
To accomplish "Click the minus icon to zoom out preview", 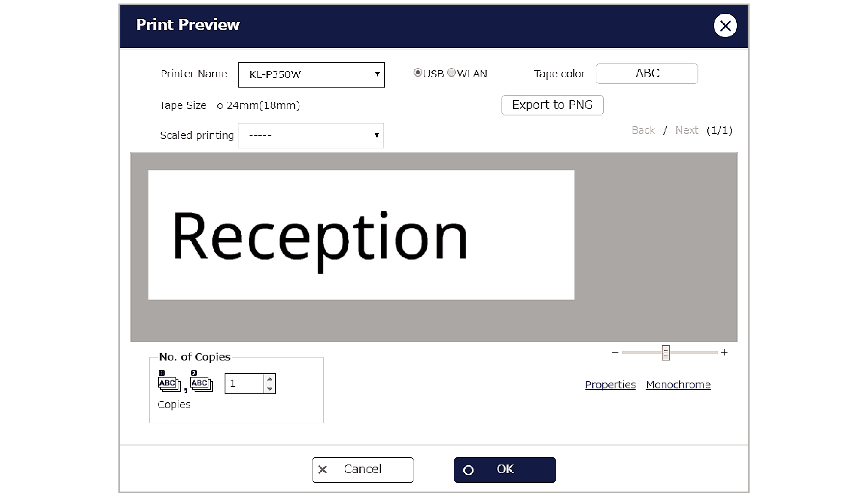I will [x=615, y=352].
